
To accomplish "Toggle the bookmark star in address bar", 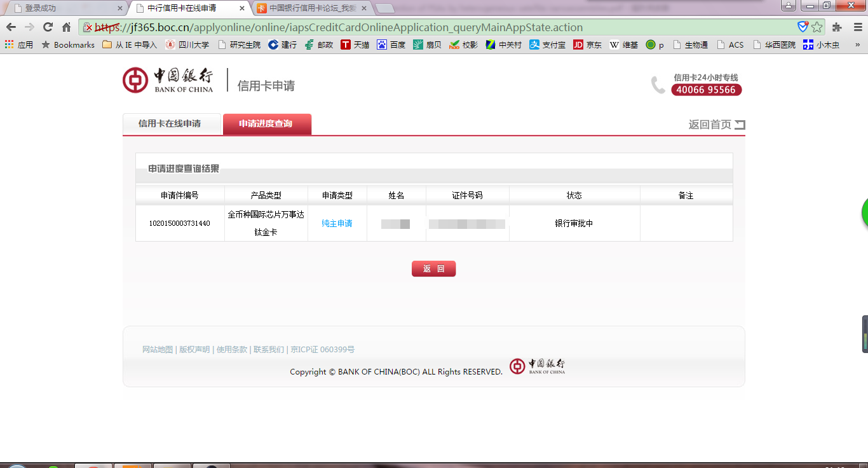I will pyautogui.click(x=817, y=28).
